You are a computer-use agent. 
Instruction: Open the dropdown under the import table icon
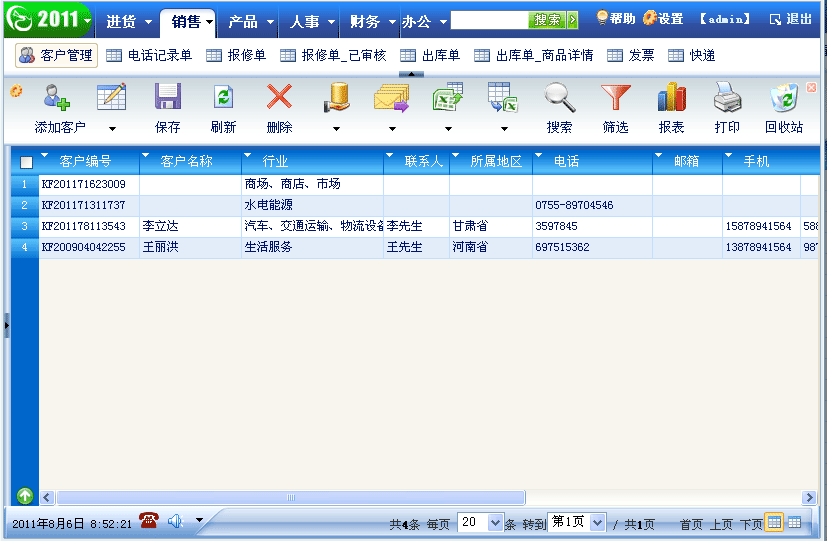click(504, 128)
